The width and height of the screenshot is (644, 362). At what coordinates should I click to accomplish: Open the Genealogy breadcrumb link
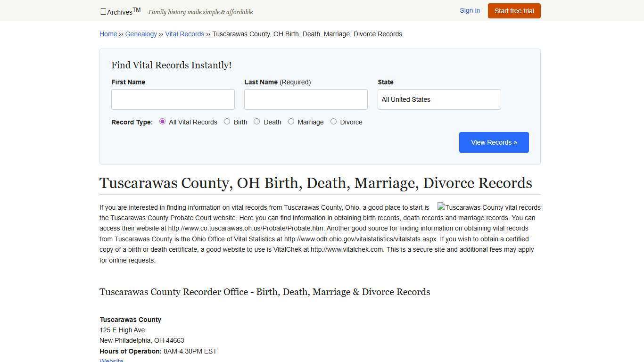pyautogui.click(x=141, y=34)
